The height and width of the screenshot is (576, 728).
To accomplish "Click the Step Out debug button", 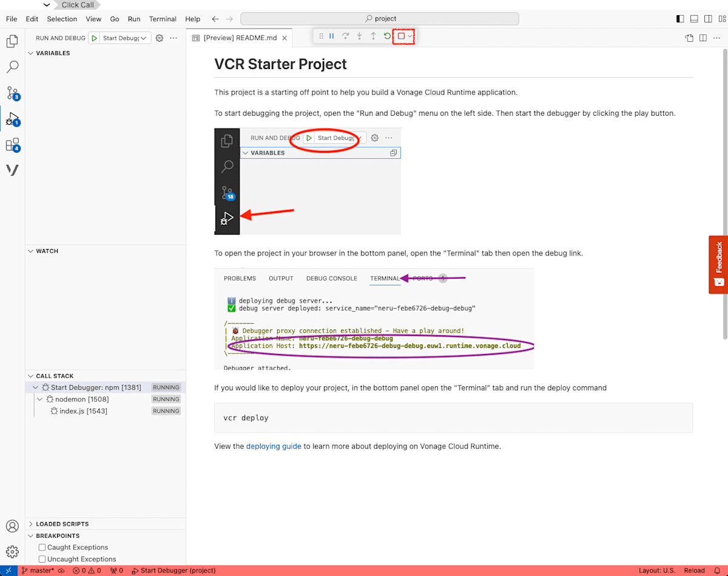I will (x=374, y=36).
